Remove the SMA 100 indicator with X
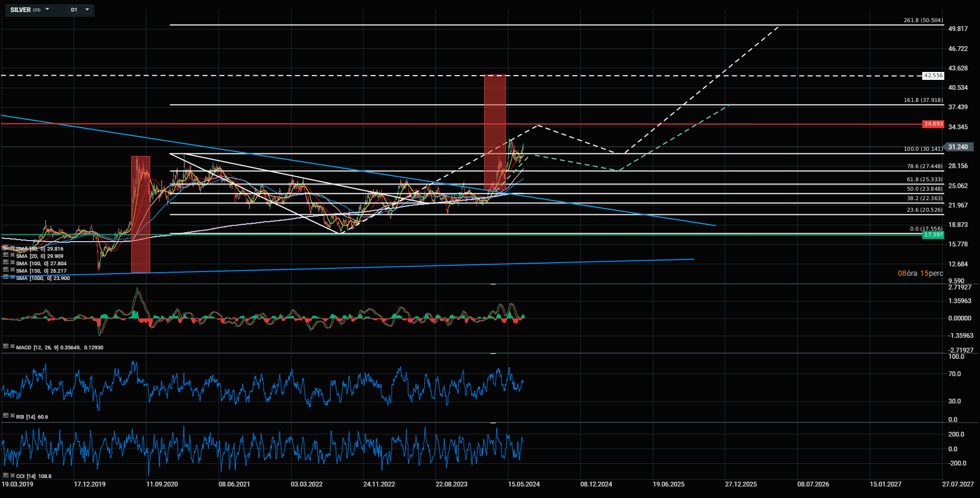The height and width of the screenshot is (498, 980). click(x=12, y=262)
